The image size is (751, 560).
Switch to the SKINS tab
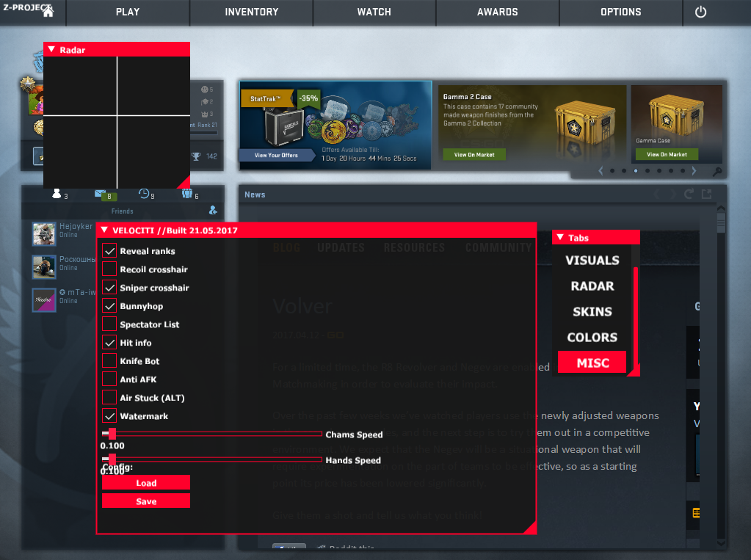point(592,311)
